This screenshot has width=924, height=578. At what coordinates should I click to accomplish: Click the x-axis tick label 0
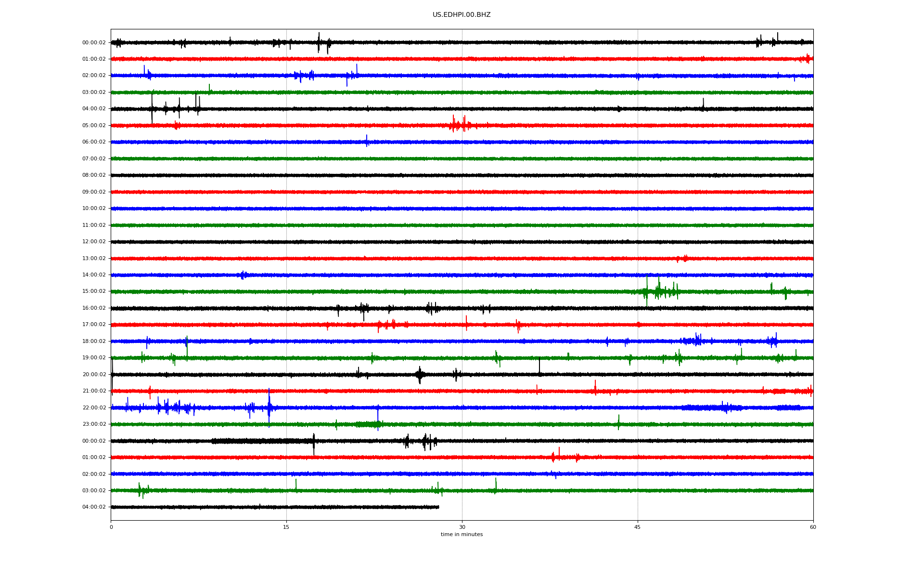111,527
